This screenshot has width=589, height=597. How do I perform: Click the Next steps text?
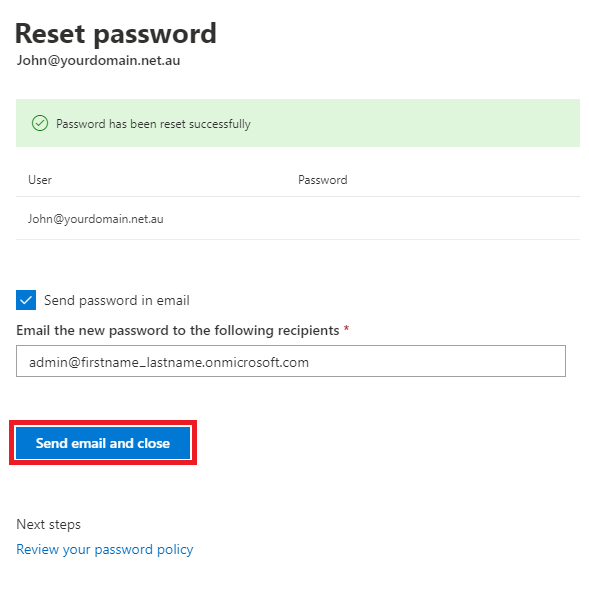click(48, 524)
